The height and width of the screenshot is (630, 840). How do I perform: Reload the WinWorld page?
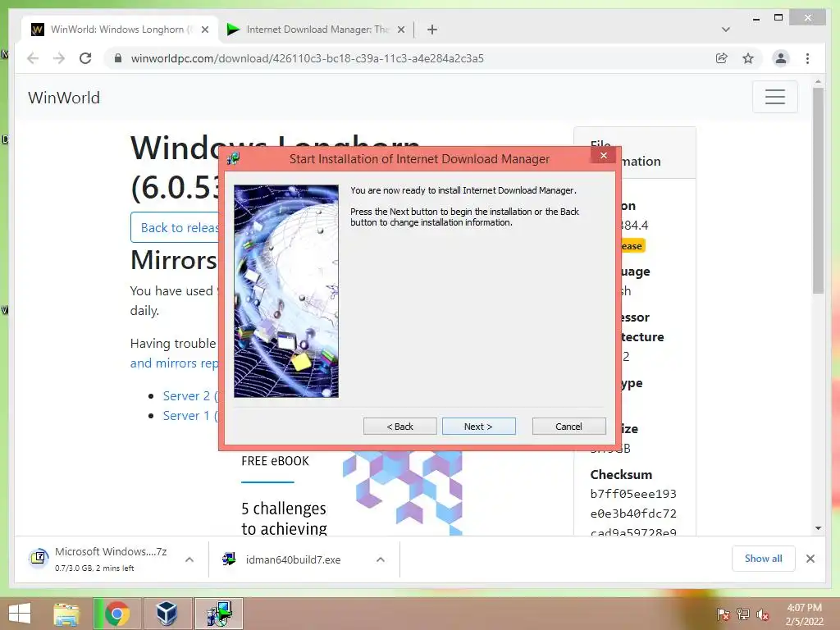click(x=85, y=58)
